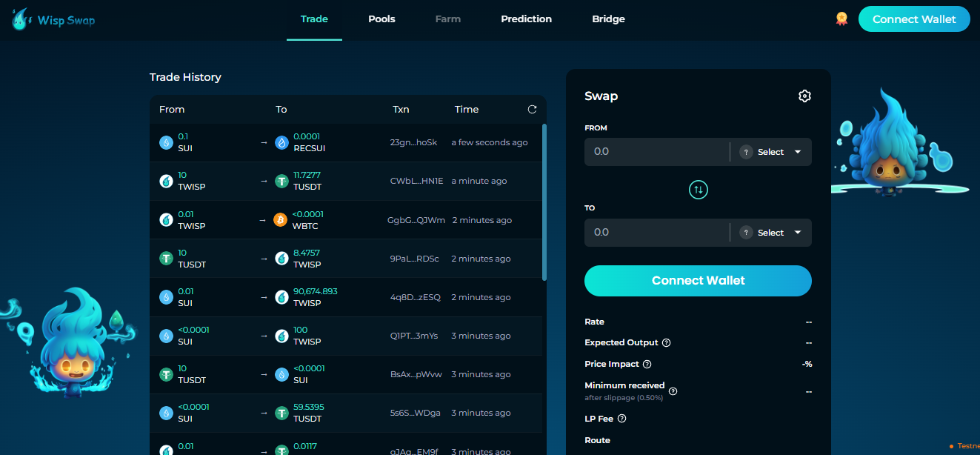This screenshot has height=455, width=980.
Task: Open transaction link 23gn...hoSk
Action: pos(413,142)
